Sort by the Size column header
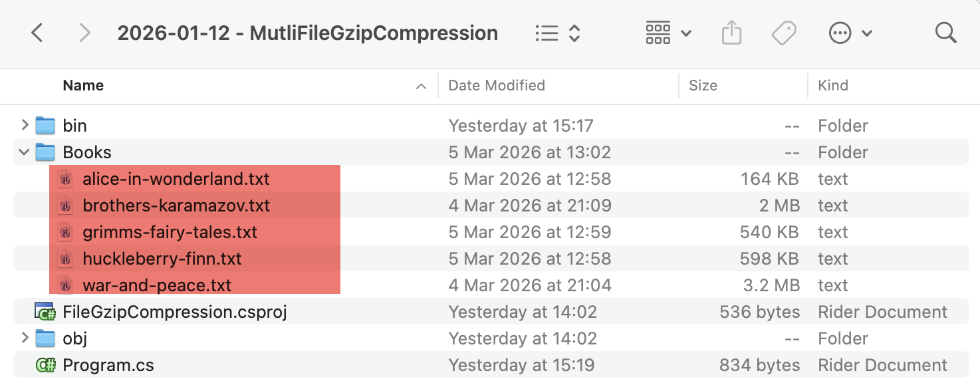980x387 pixels. [703, 86]
